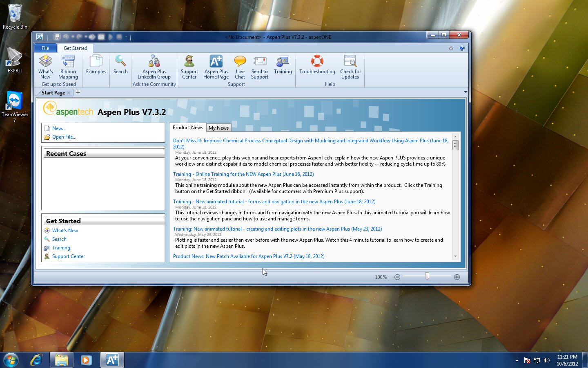Select the Get Started ribbon tab
This screenshot has height=368, width=588.
[76, 48]
